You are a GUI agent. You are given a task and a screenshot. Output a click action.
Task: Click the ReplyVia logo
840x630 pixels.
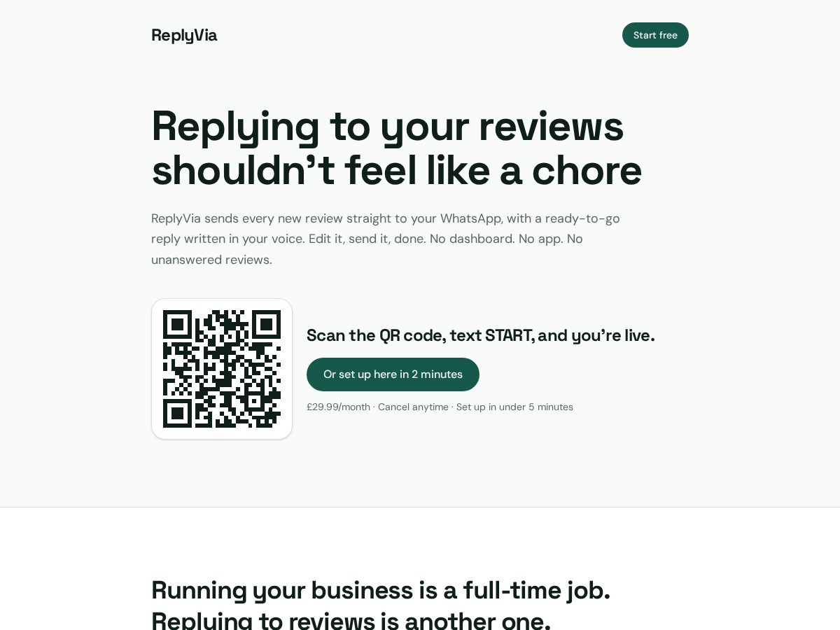coord(184,35)
